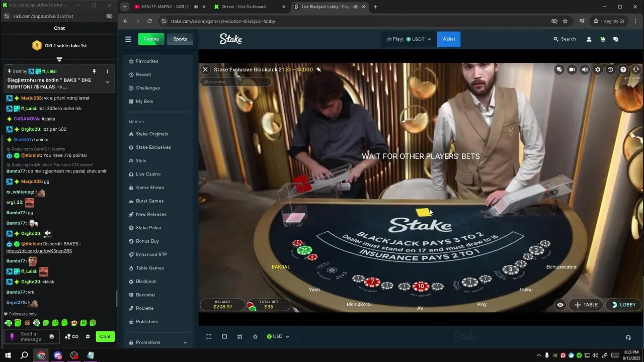
Task: Switch to Stream - Kick Dashboard tab
Action: click(249, 7)
